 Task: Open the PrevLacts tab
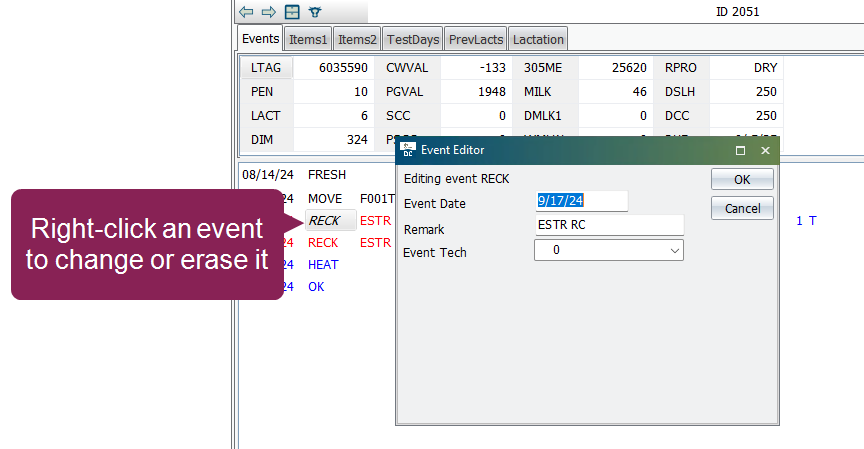(475, 39)
